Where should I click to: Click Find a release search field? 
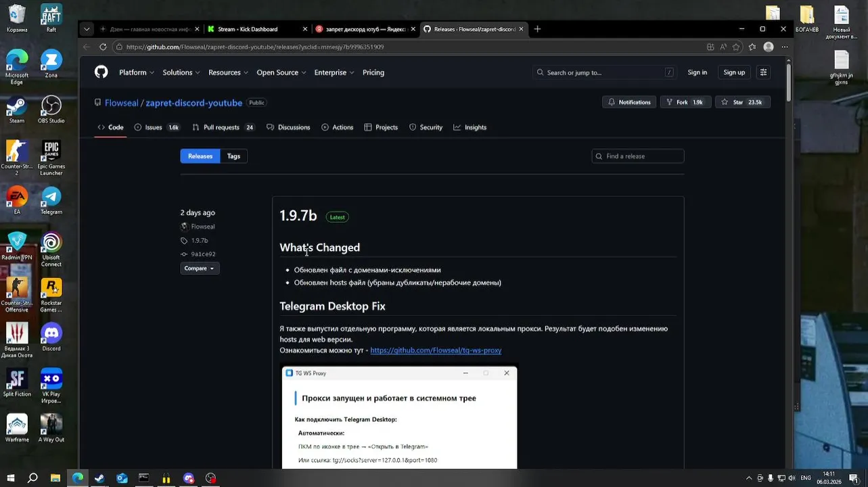(638, 156)
